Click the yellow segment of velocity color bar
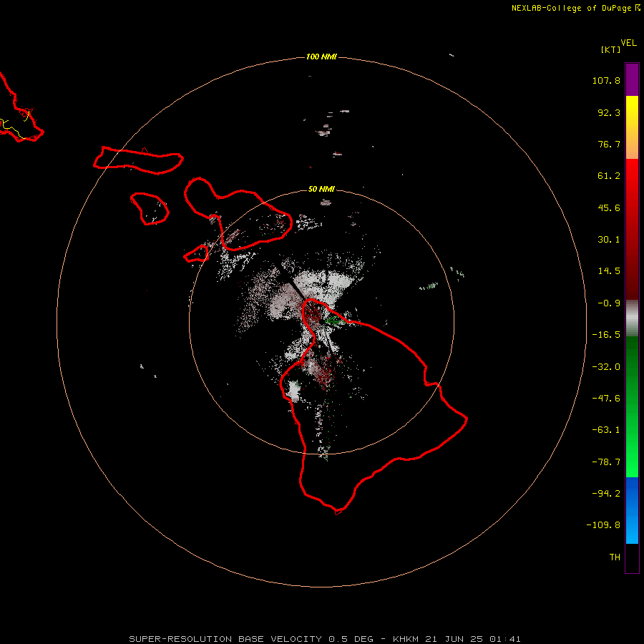 632,127
